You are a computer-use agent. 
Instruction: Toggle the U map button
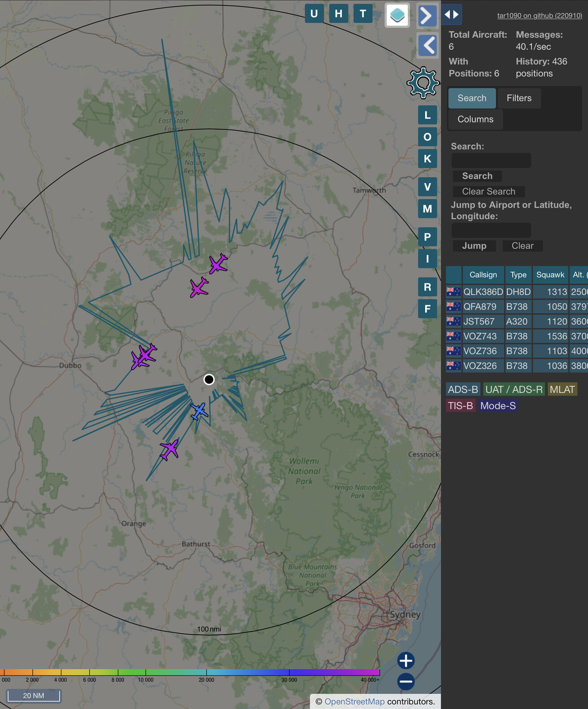pos(314,14)
